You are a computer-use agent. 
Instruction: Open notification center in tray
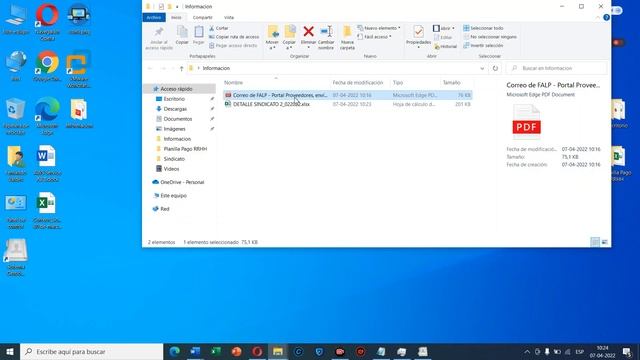pos(627,351)
